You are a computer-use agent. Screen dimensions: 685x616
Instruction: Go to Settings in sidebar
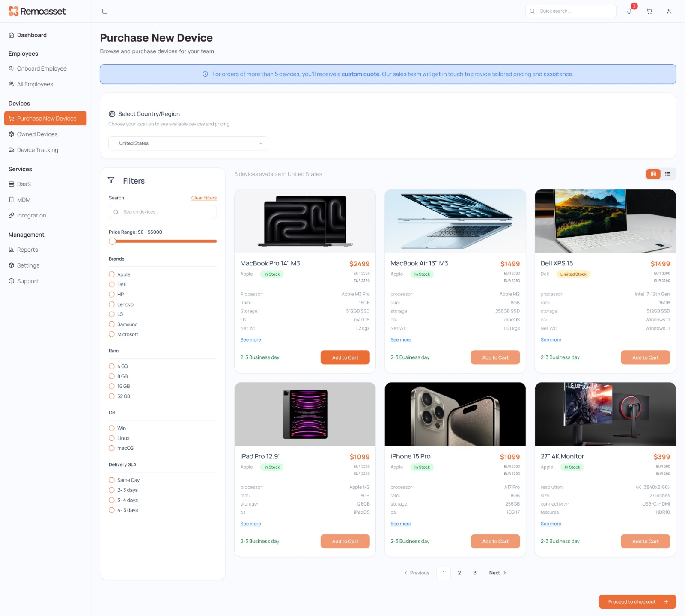click(28, 265)
